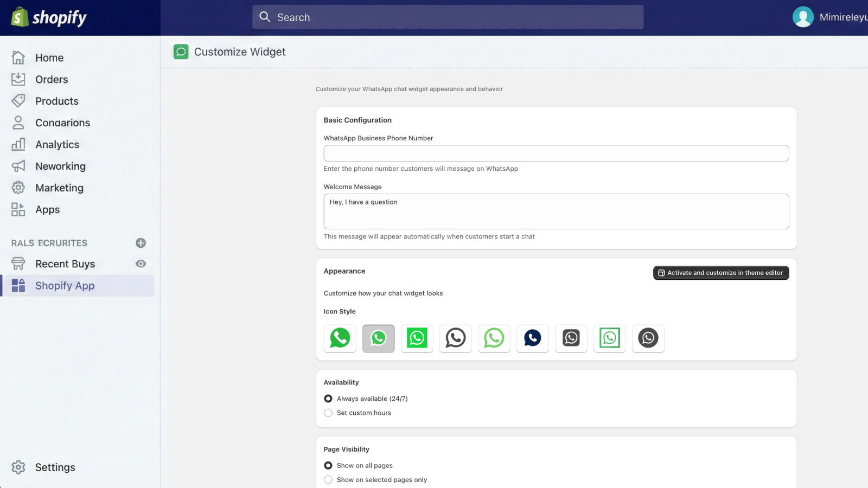Click into the Welcome Message text box
This screenshot has height=488, width=868.
point(556,211)
